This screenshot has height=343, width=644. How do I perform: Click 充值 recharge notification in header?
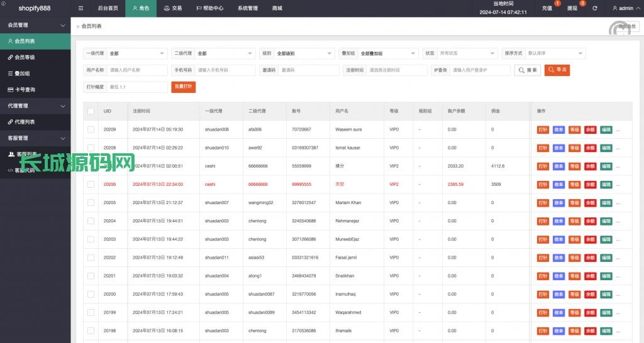click(x=547, y=8)
